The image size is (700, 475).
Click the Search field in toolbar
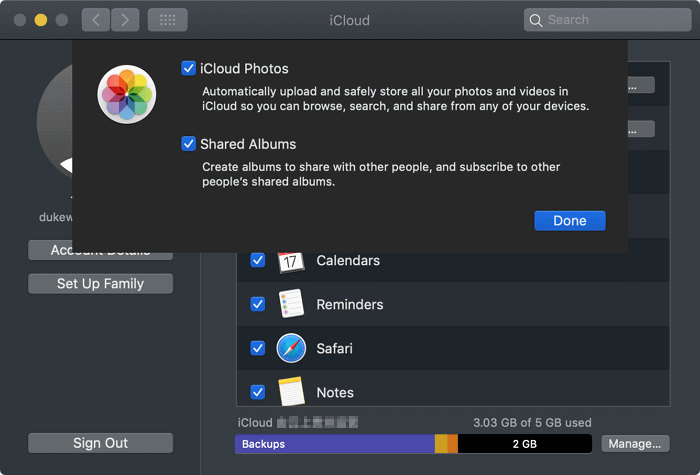point(605,20)
